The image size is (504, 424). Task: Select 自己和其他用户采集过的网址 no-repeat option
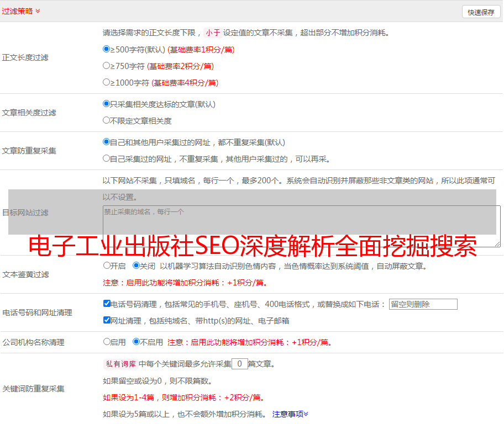107,142
